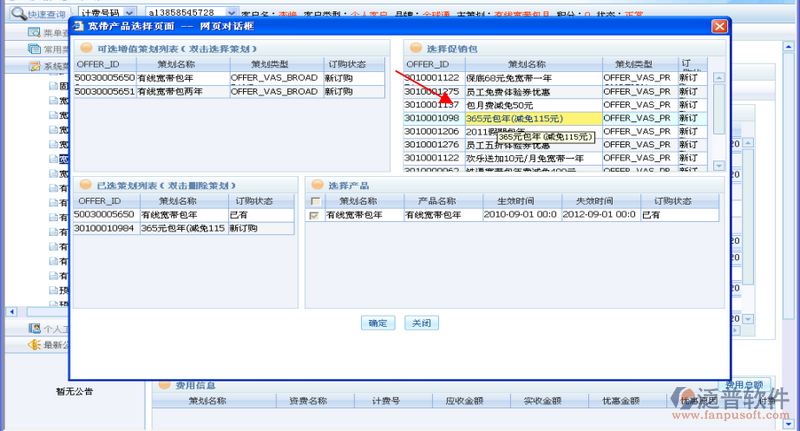Click the 费用总额 button

(744, 385)
